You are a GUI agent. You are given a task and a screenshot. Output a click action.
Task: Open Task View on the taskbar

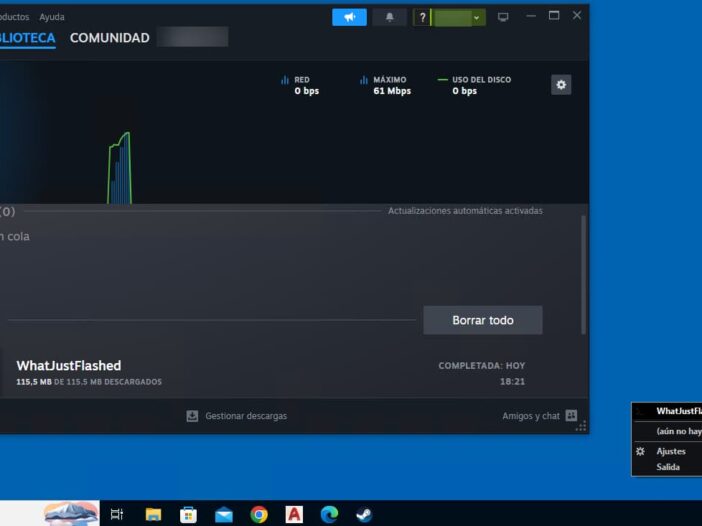click(117, 514)
